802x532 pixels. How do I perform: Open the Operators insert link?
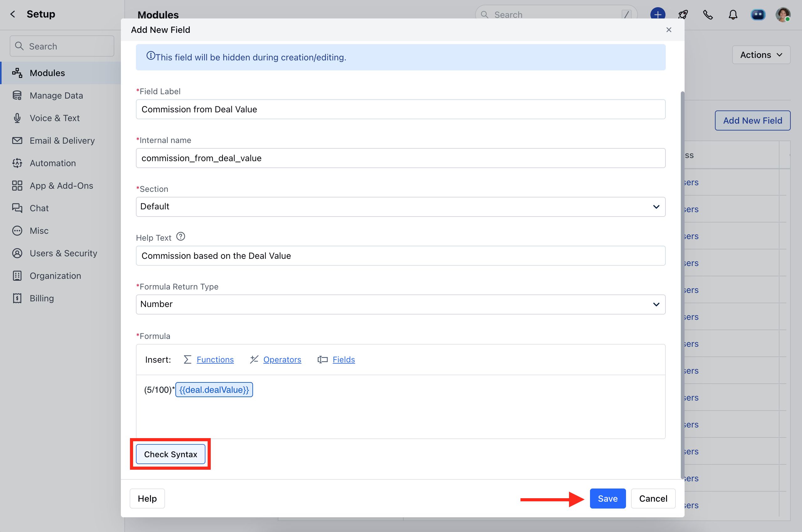pos(282,360)
